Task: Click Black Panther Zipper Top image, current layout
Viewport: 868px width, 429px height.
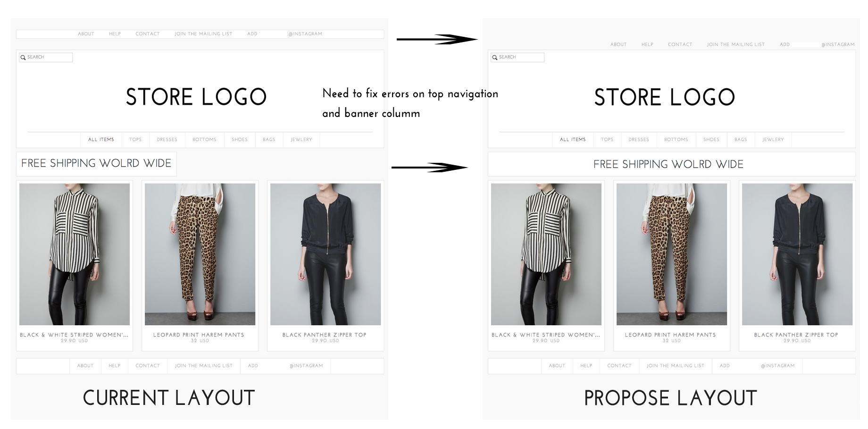Action: click(325, 254)
